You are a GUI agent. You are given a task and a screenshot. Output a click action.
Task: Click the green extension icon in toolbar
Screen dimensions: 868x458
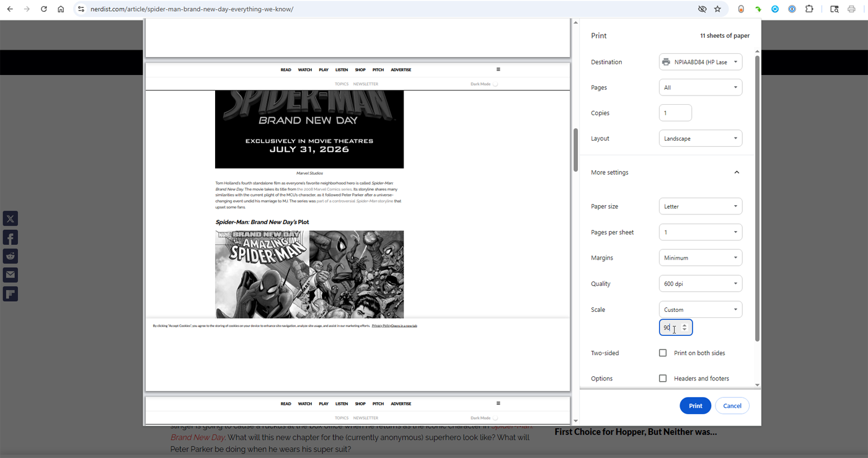(758, 9)
